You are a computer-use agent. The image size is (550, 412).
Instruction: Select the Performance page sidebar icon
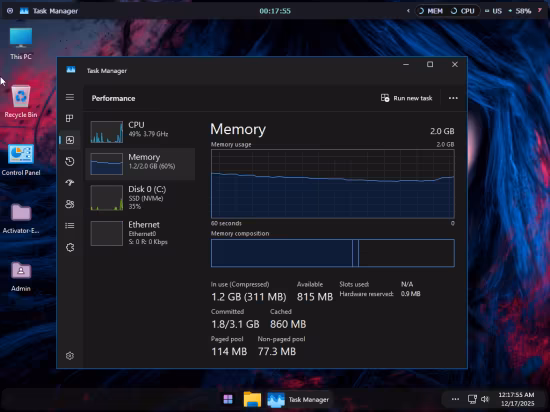(70, 140)
